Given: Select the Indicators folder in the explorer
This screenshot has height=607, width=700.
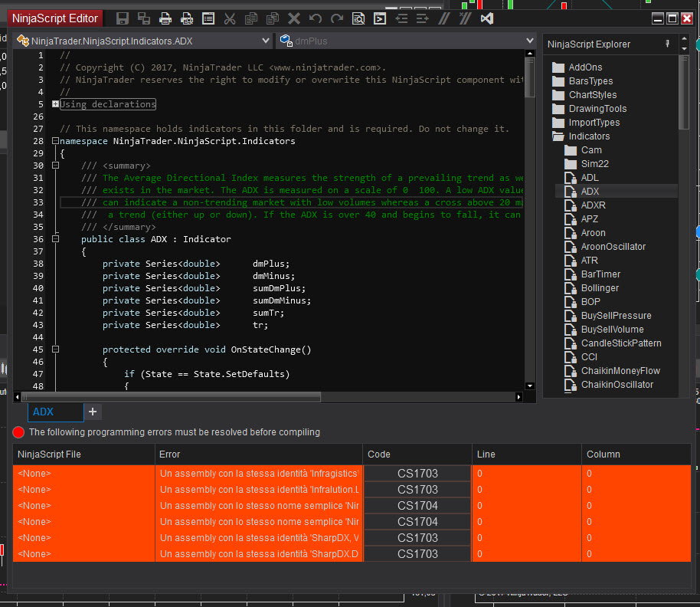Looking at the screenshot, I should pyautogui.click(x=588, y=136).
